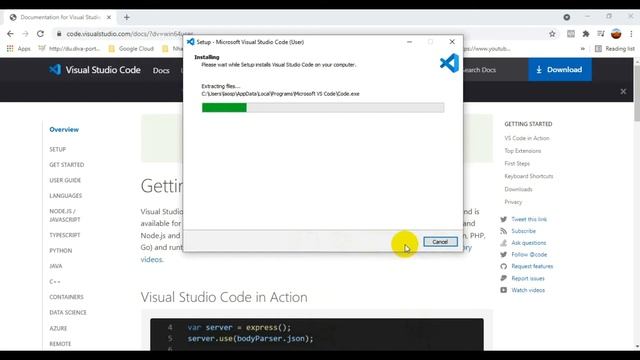
Task: Open the Tweet this link text
Action: coord(529,219)
